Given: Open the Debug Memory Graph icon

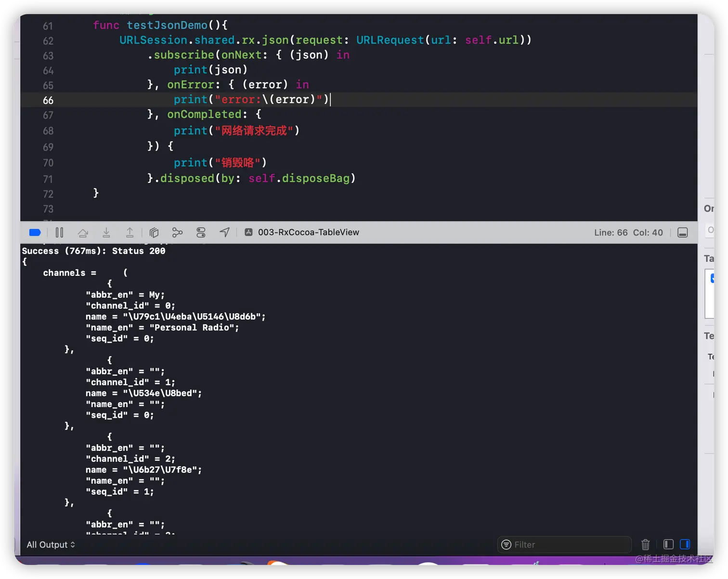Looking at the screenshot, I should pos(177,232).
